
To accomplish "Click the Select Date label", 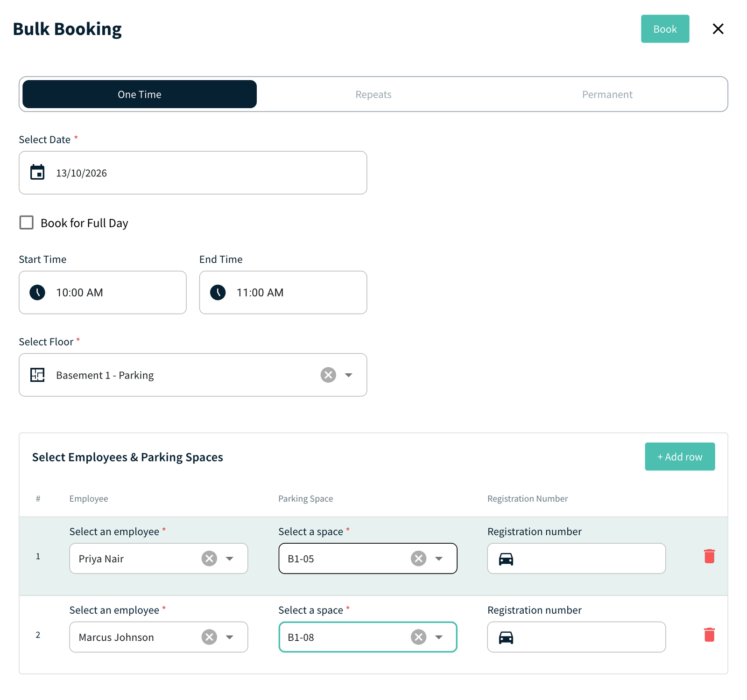I will click(45, 140).
